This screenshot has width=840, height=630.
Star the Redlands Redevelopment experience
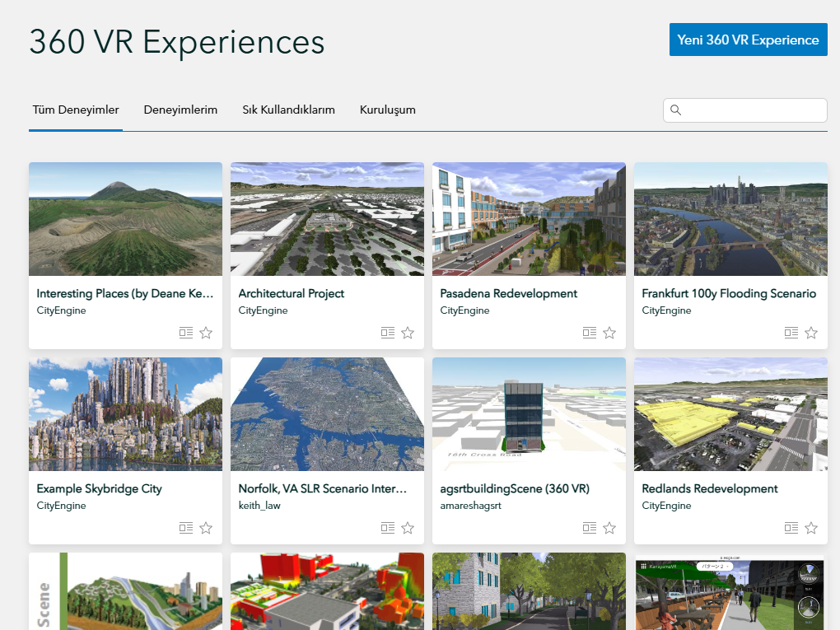point(811,528)
